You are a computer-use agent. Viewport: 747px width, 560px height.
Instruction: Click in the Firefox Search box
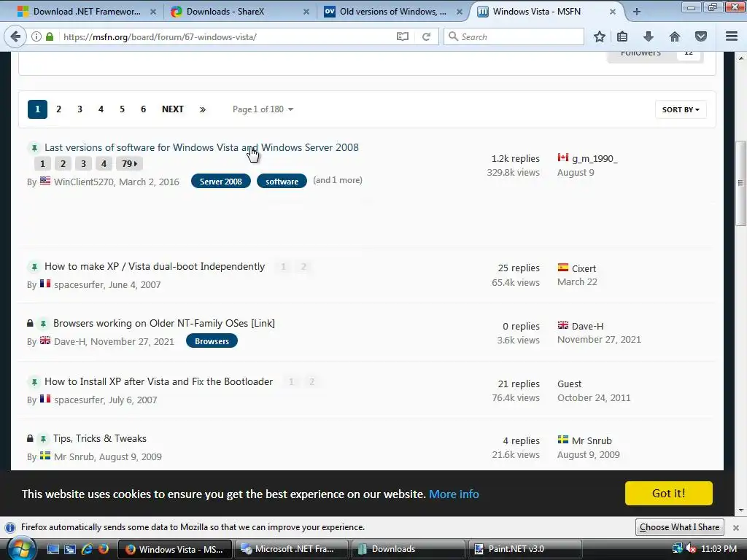(x=514, y=36)
